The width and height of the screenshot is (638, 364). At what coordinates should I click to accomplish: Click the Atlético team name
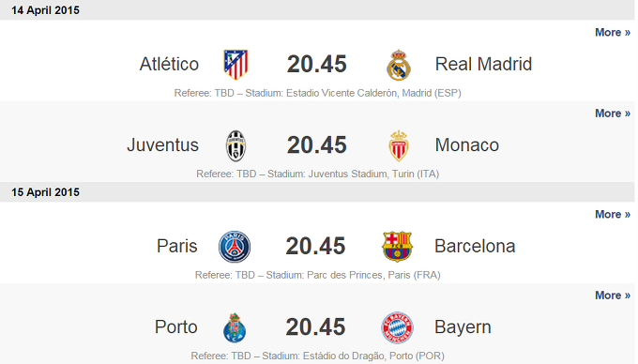(x=169, y=64)
